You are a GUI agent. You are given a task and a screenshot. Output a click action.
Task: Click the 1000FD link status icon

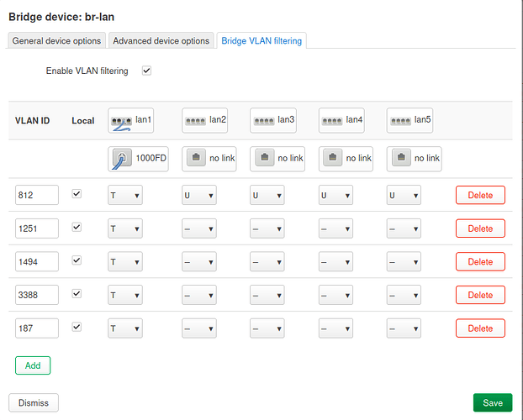[121, 158]
